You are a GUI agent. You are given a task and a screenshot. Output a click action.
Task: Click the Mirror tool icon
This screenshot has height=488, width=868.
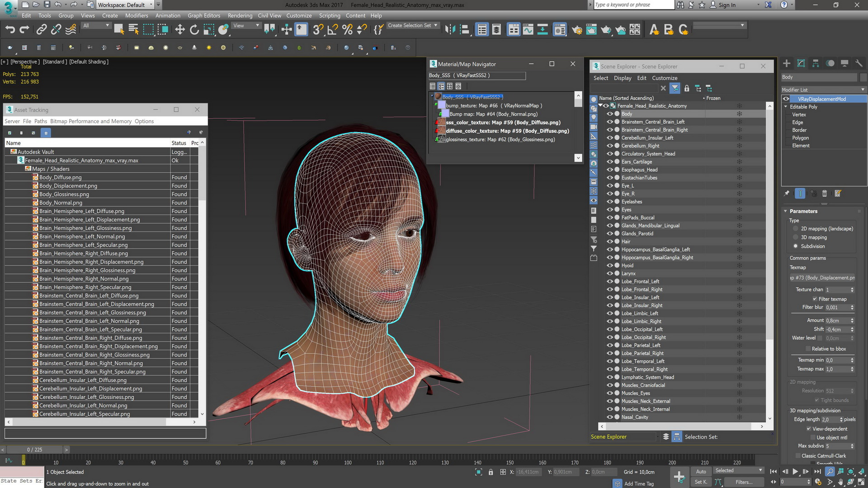coord(450,30)
